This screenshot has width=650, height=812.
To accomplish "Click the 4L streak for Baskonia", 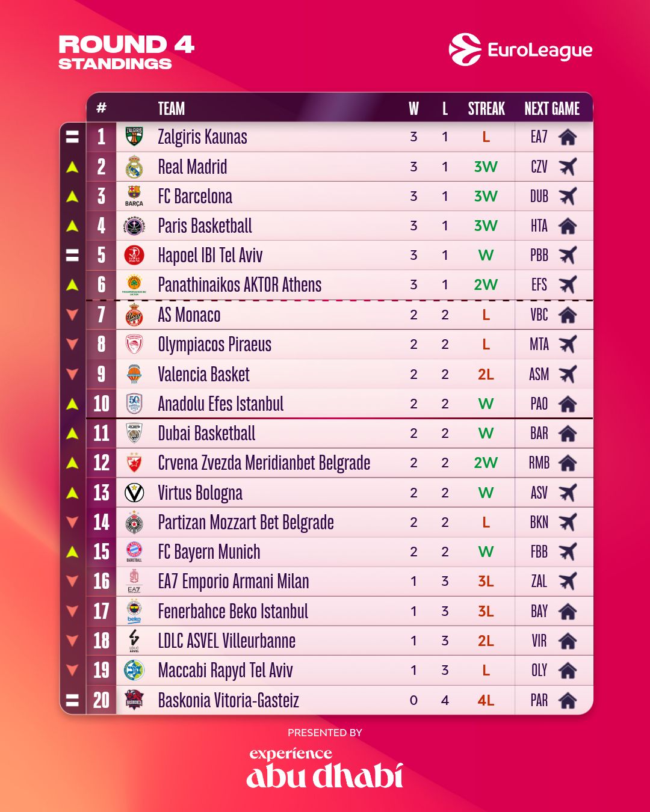I will tap(486, 700).
